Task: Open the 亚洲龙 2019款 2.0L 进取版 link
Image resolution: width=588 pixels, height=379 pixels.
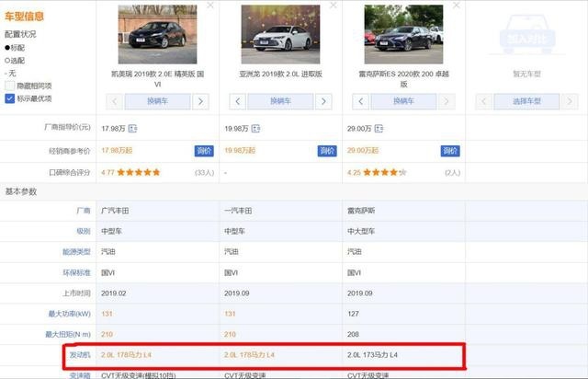Action: (x=280, y=74)
